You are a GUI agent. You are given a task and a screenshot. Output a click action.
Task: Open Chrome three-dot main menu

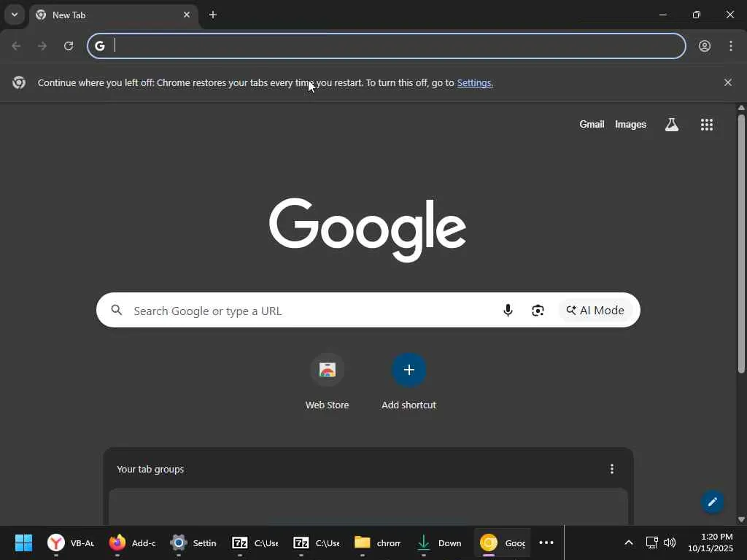tap(731, 46)
